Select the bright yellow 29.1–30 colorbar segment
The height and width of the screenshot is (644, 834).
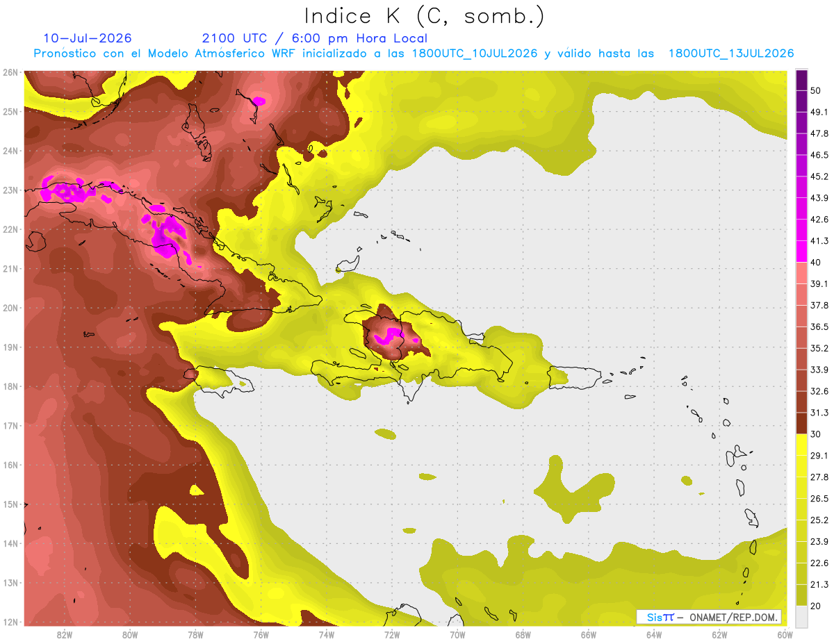point(801,445)
